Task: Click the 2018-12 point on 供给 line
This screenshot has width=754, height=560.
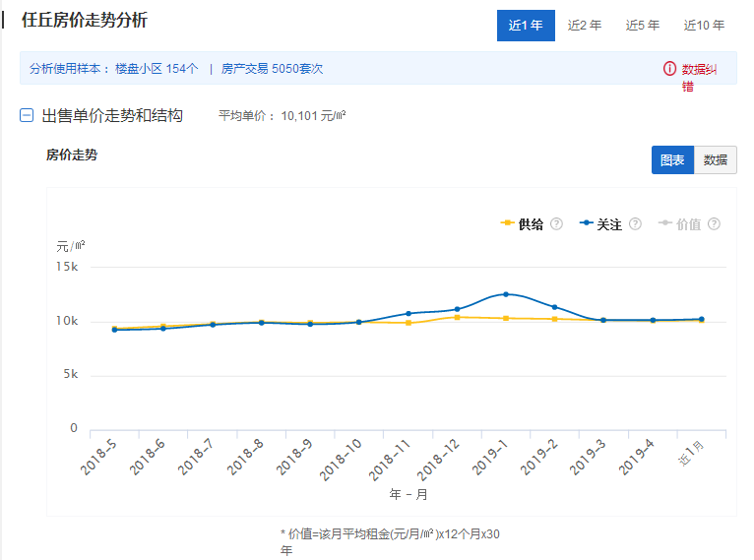Action: click(458, 317)
